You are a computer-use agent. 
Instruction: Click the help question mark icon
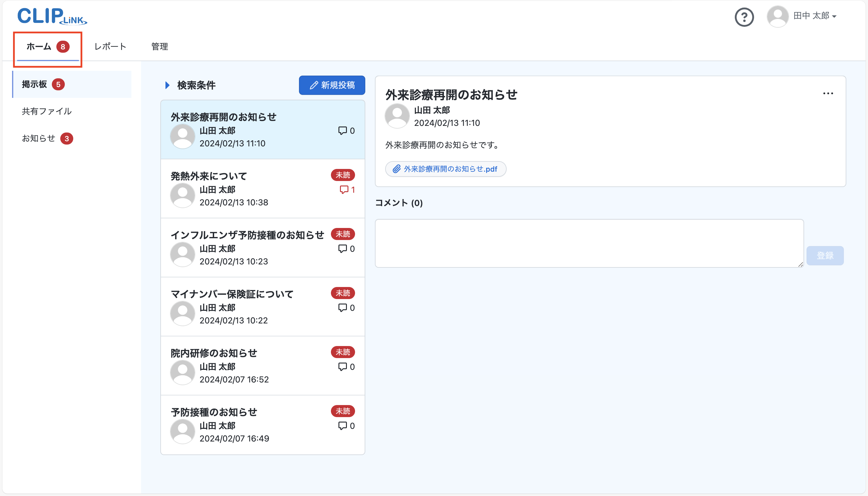coord(744,17)
